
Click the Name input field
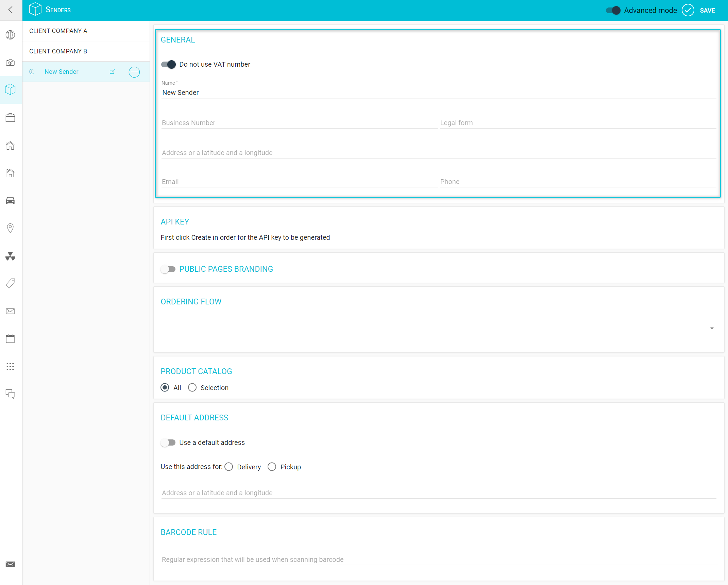(439, 93)
